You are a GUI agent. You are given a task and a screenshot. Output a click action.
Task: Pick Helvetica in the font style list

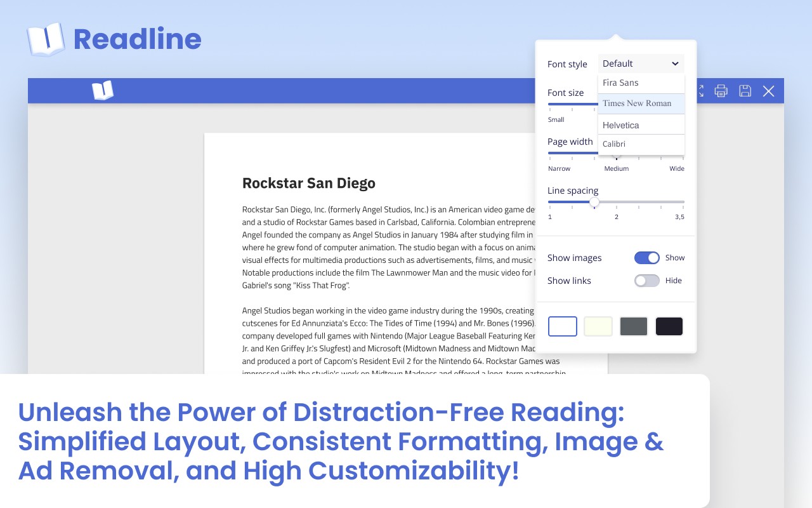[641, 124]
